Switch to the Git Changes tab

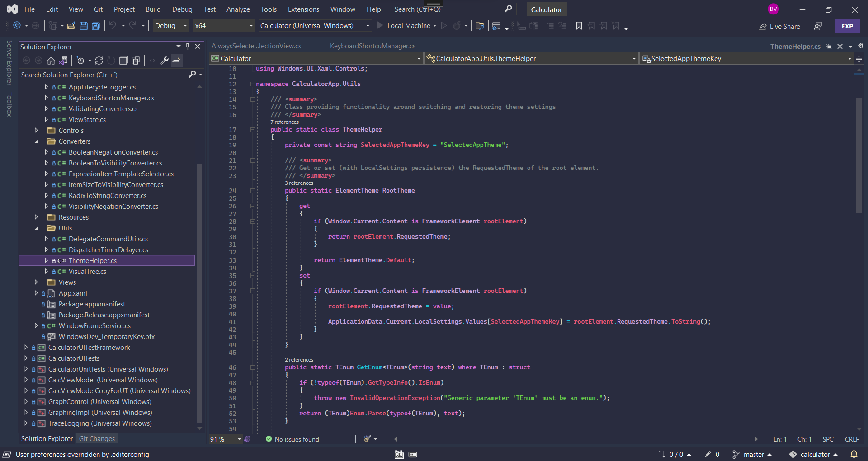(97, 438)
